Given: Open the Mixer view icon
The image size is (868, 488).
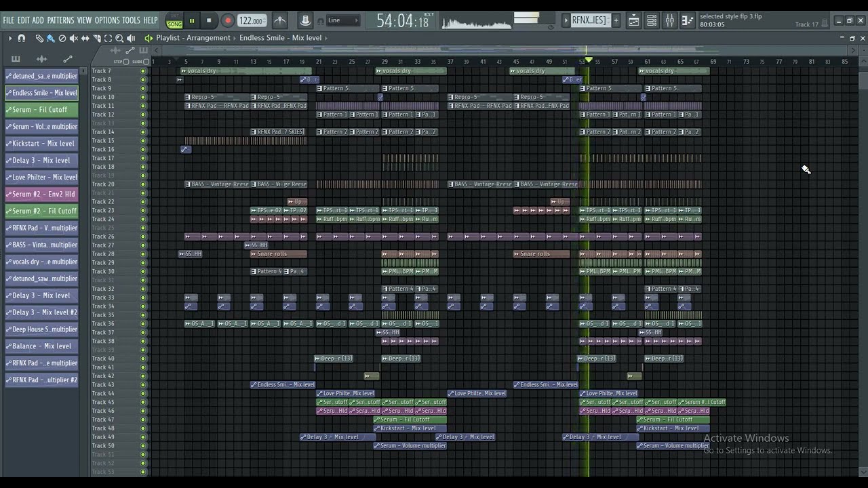Looking at the screenshot, I should (x=670, y=20).
